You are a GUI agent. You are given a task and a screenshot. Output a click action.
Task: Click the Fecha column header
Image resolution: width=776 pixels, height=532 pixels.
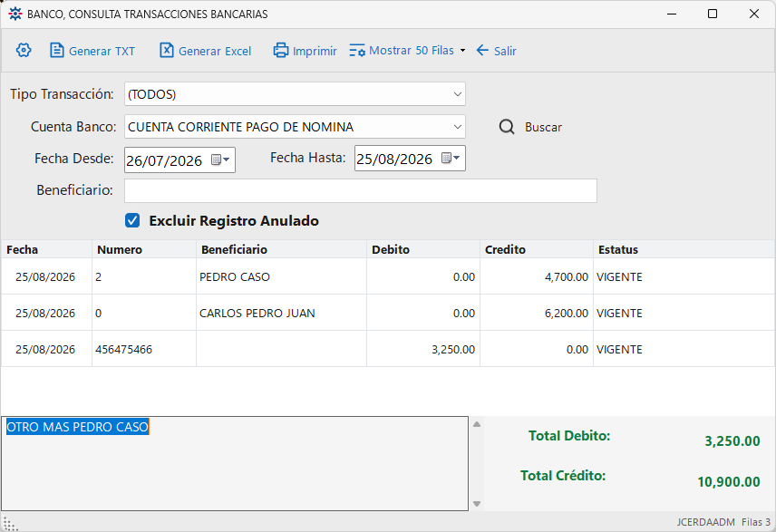(46, 249)
